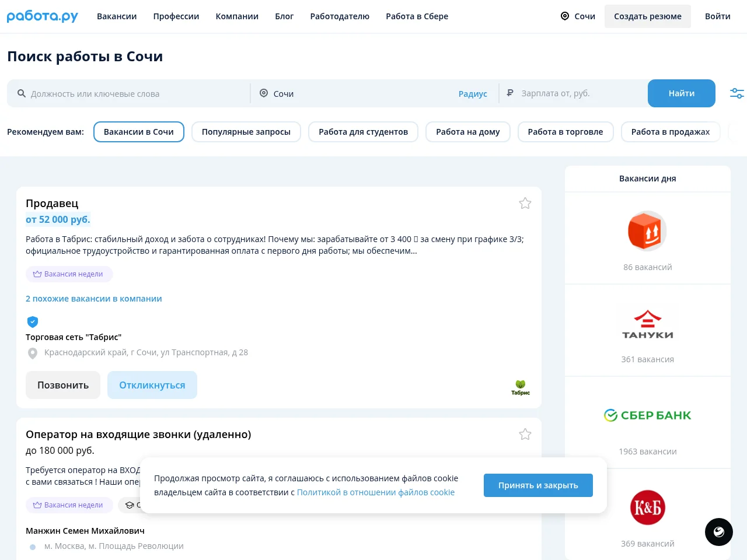Click the location pin icon beside Сочи in header

click(x=565, y=16)
